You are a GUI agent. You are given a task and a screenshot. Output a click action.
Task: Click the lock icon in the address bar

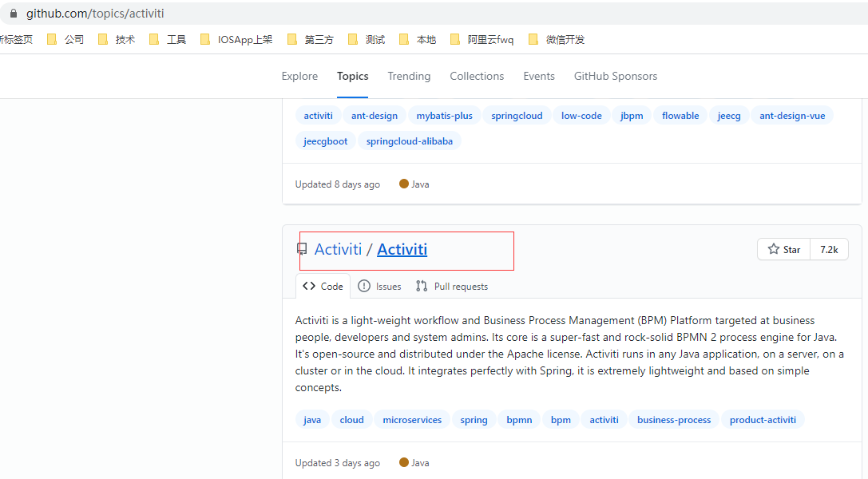pyautogui.click(x=14, y=14)
